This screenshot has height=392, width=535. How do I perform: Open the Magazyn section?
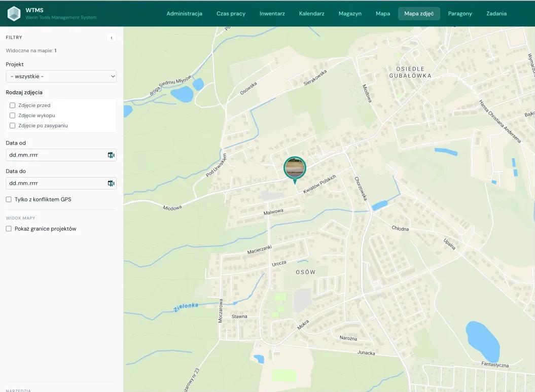tap(350, 14)
